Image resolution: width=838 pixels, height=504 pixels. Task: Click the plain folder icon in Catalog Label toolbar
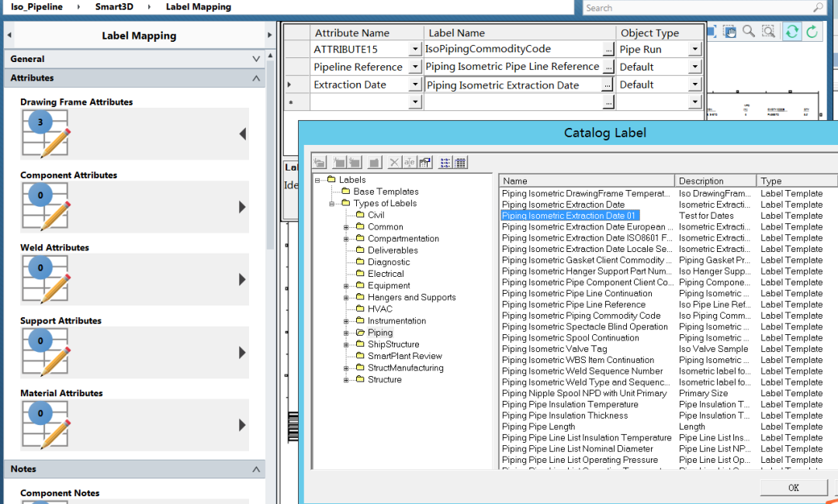[x=375, y=162]
